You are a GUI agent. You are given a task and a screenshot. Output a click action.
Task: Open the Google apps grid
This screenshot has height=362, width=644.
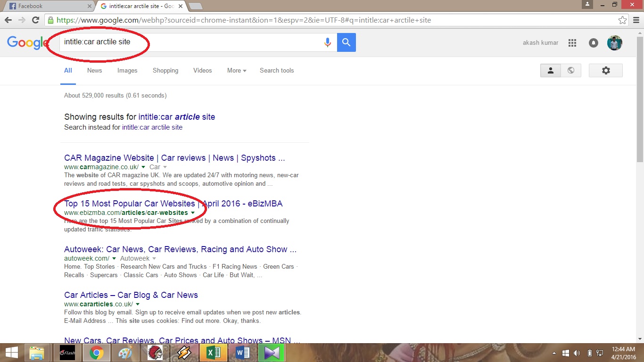coord(572,43)
